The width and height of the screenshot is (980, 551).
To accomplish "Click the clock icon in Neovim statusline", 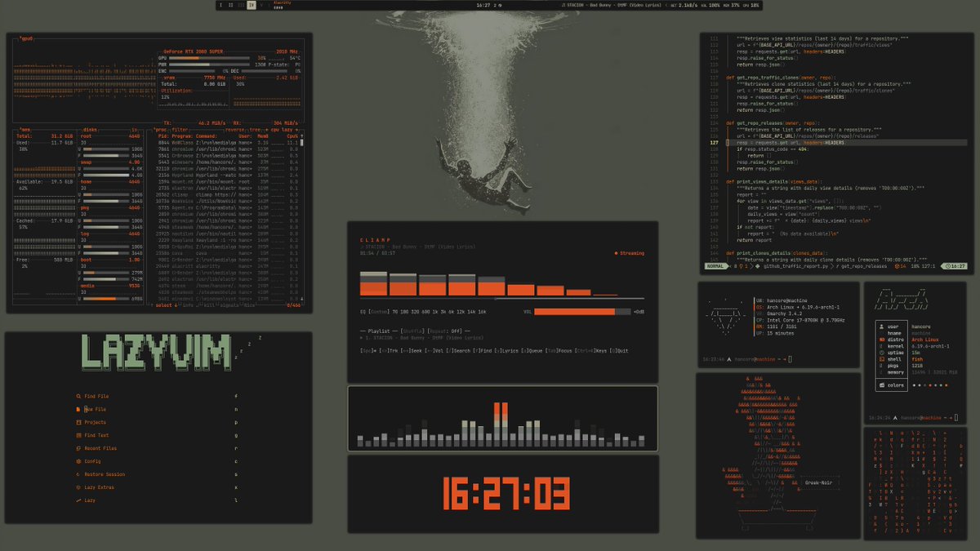I will click(x=947, y=266).
